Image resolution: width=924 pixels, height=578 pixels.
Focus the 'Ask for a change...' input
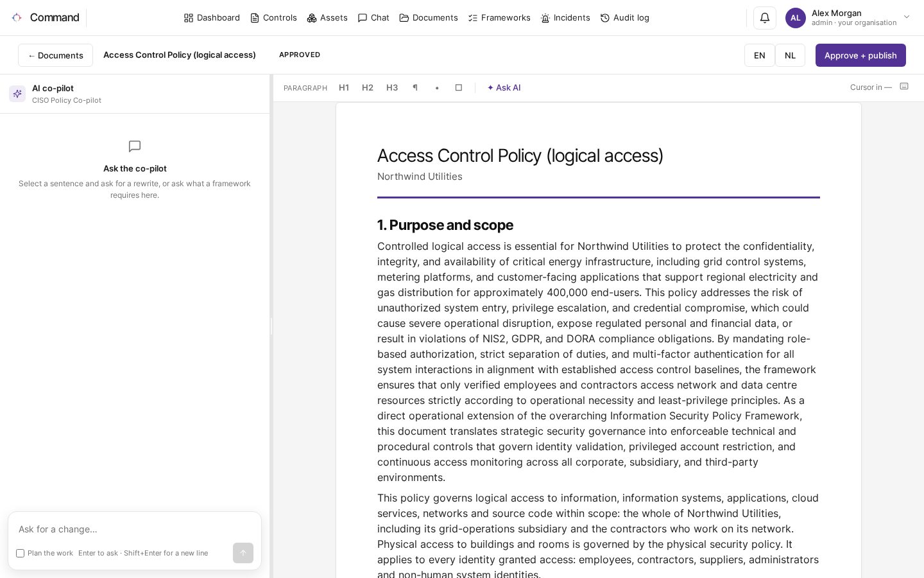[x=135, y=529]
